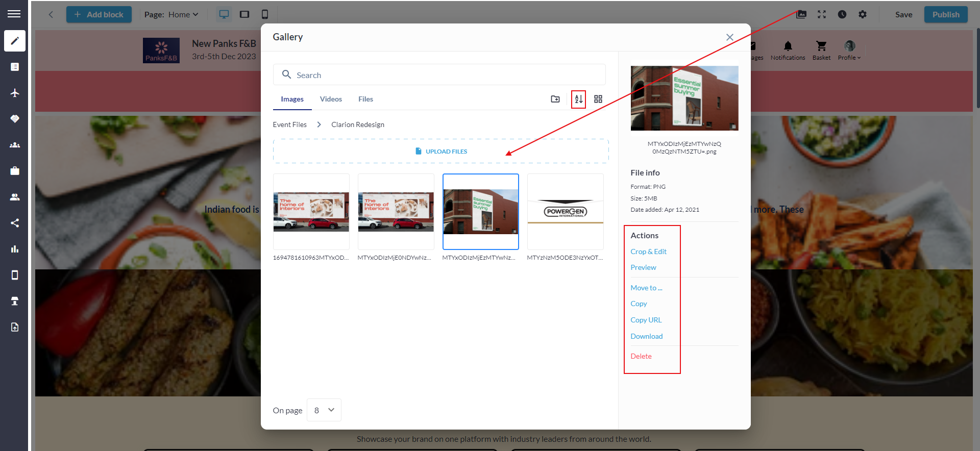The height and width of the screenshot is (451, 980).
Task: Open the airplane travel icon in sidebar
Action: point(15,93)
